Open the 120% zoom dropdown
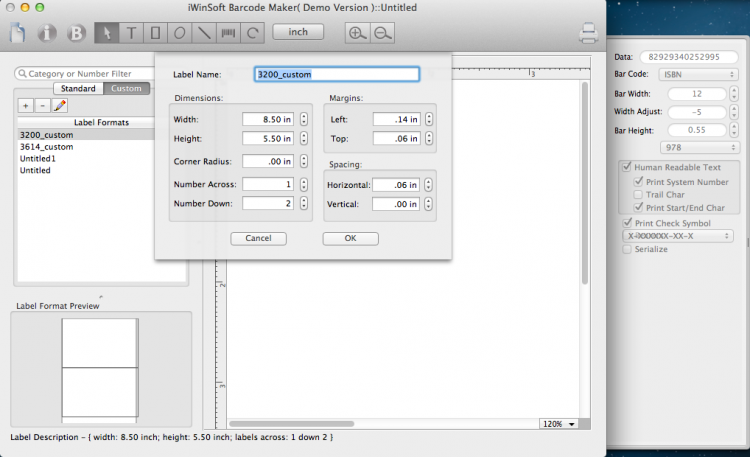This screenshot has height=457, width=750. click(x=558, y=424)
